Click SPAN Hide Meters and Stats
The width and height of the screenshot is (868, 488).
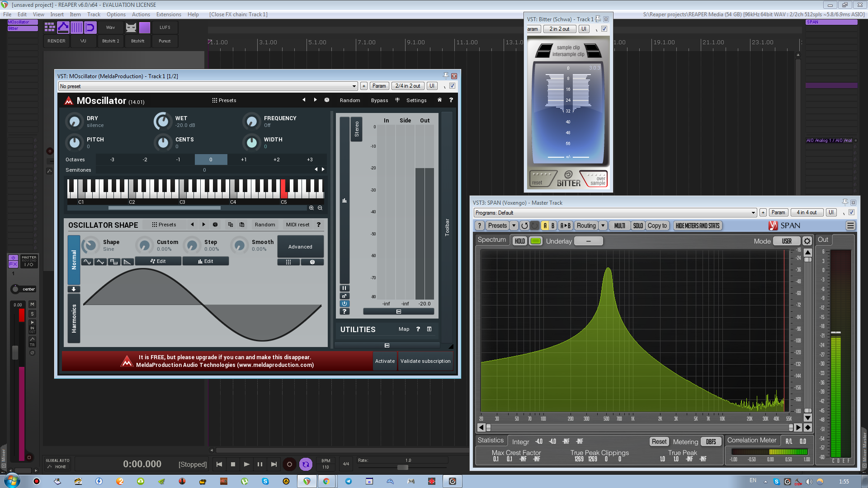(x=697, y=225)
